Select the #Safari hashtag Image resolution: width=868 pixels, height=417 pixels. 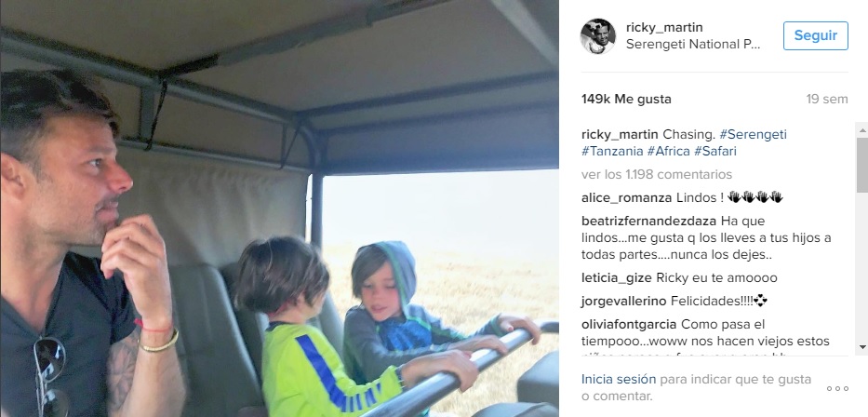(x=715, y=151)
